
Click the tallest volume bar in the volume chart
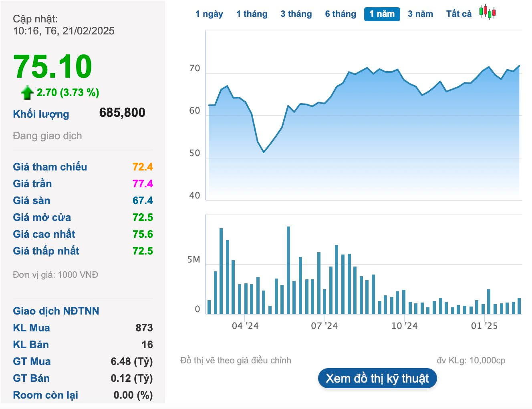pyautogui.click(x=288, y=270)
